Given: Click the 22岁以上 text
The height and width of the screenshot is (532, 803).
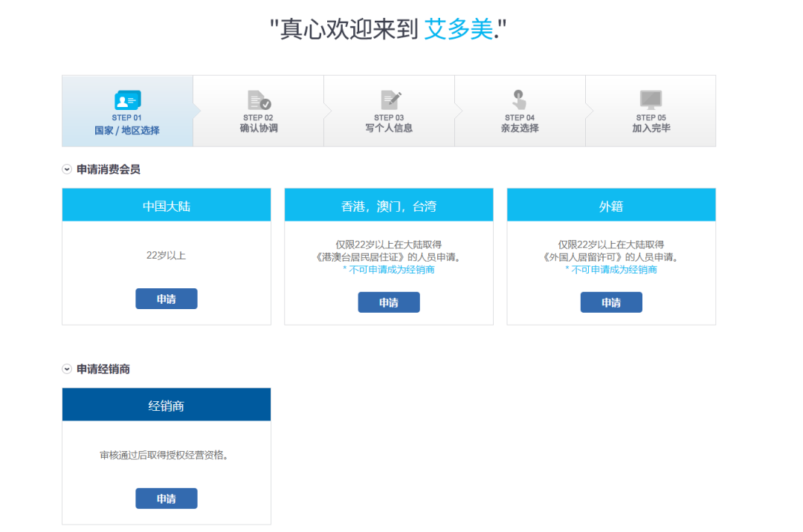Looking at the screenshot, I should [x=166, y=256].
